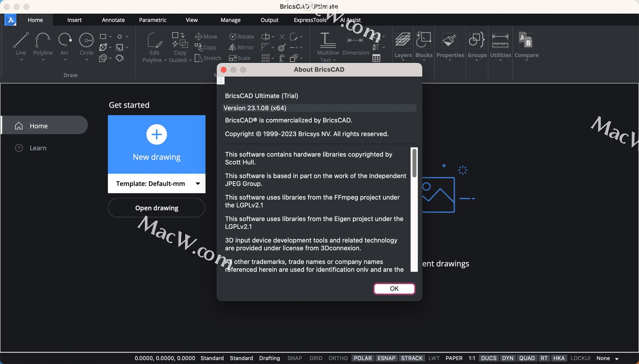Toggle the QUAD cursor menu
Viewport: 639px width, 364px height.
tap(527, 358)
